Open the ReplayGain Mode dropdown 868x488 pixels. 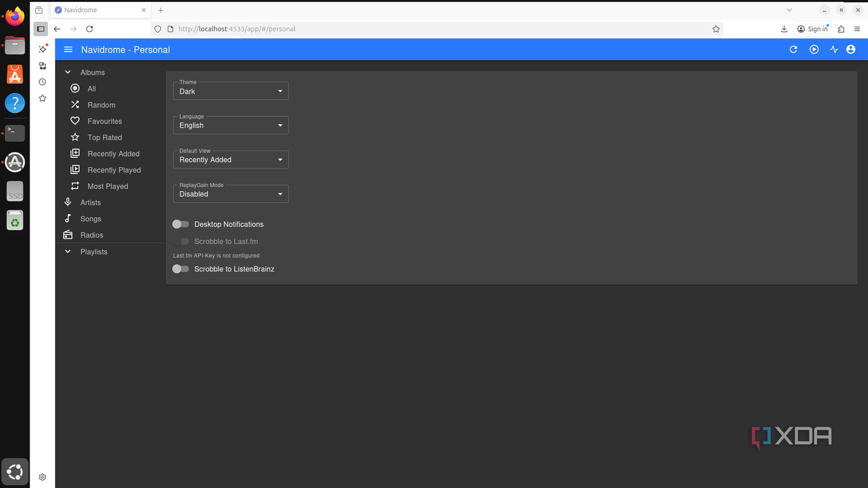231,194
